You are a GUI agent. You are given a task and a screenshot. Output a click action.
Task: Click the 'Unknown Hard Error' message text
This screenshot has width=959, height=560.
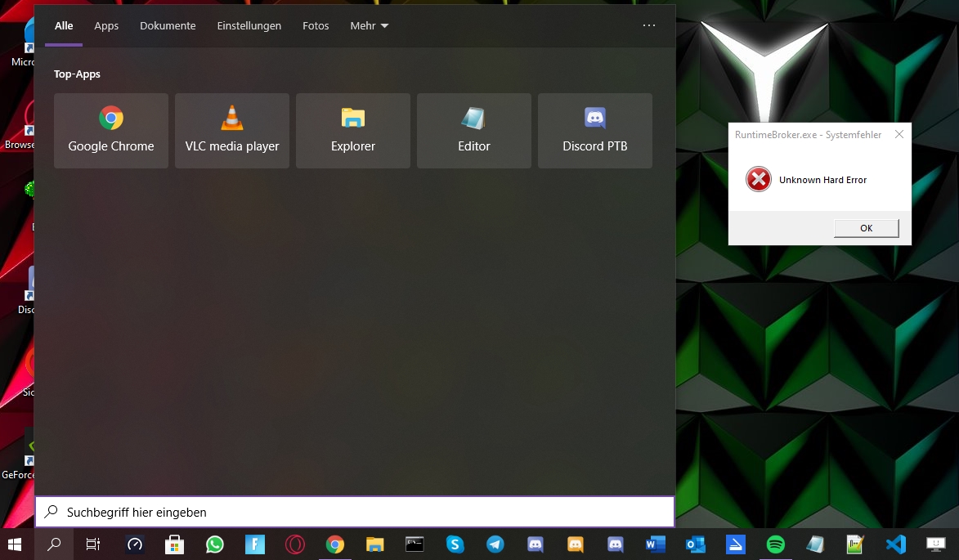coord(822,180)
